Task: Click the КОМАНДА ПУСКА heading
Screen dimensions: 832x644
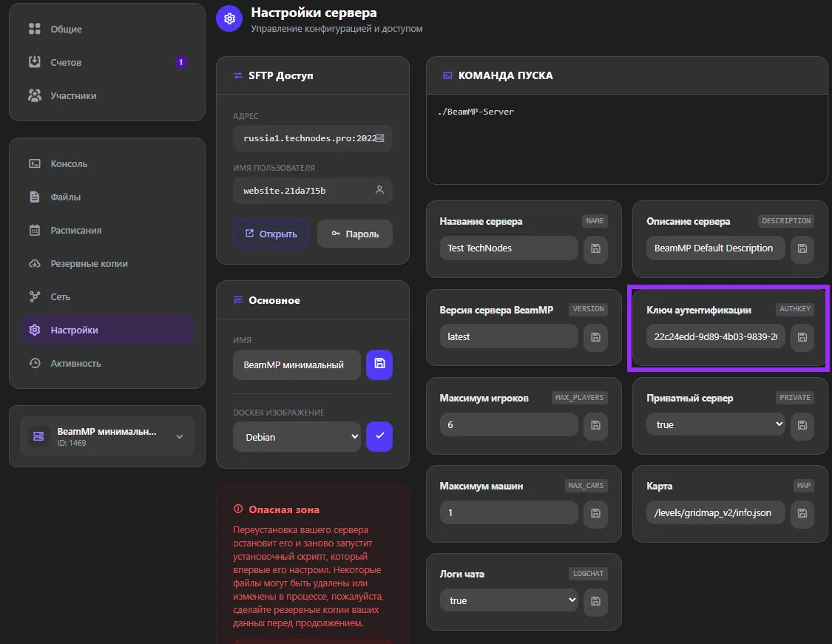Action: click(505, 75)
